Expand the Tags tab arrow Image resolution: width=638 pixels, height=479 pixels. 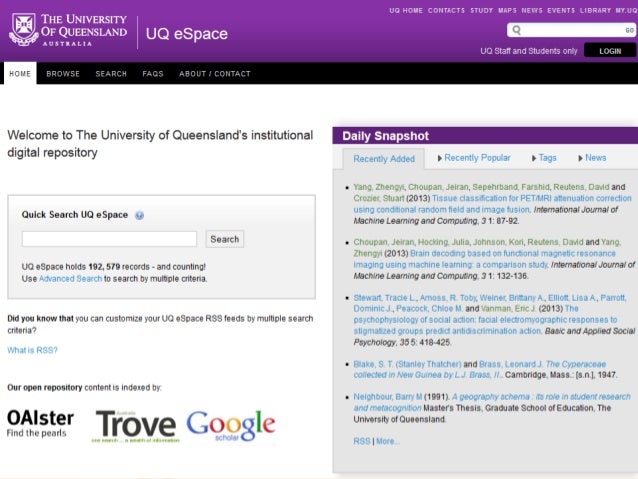point(534,158)
